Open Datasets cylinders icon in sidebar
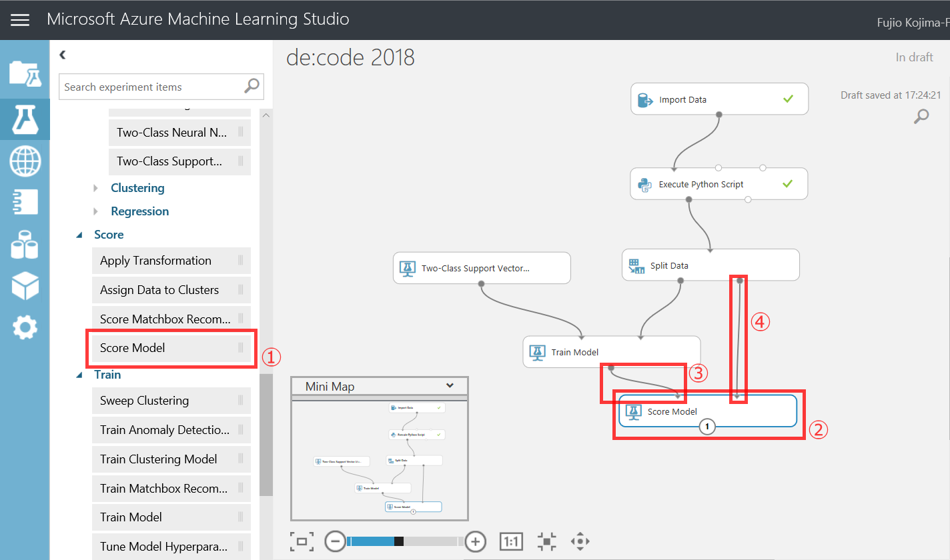950x560 pixels. (25, 245)
